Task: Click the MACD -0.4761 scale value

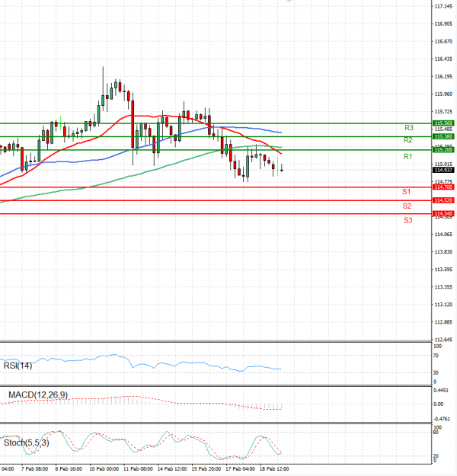Action: point(441,419)
